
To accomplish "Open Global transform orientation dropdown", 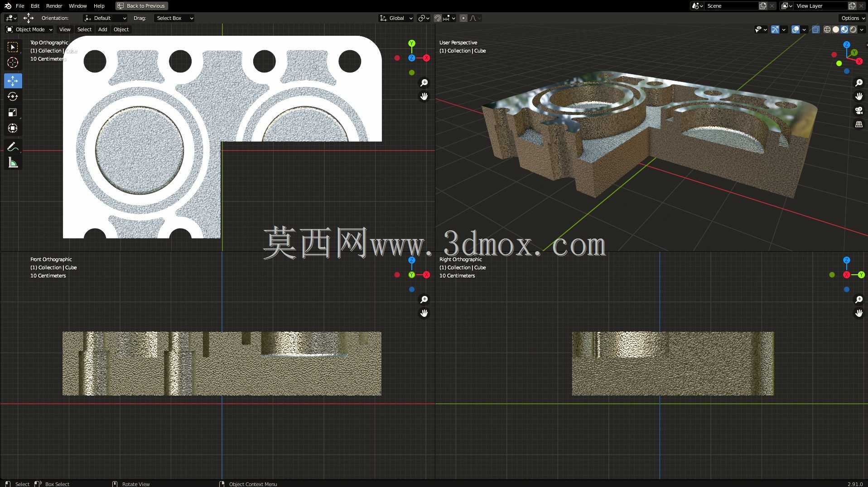I will coord(396,18).
